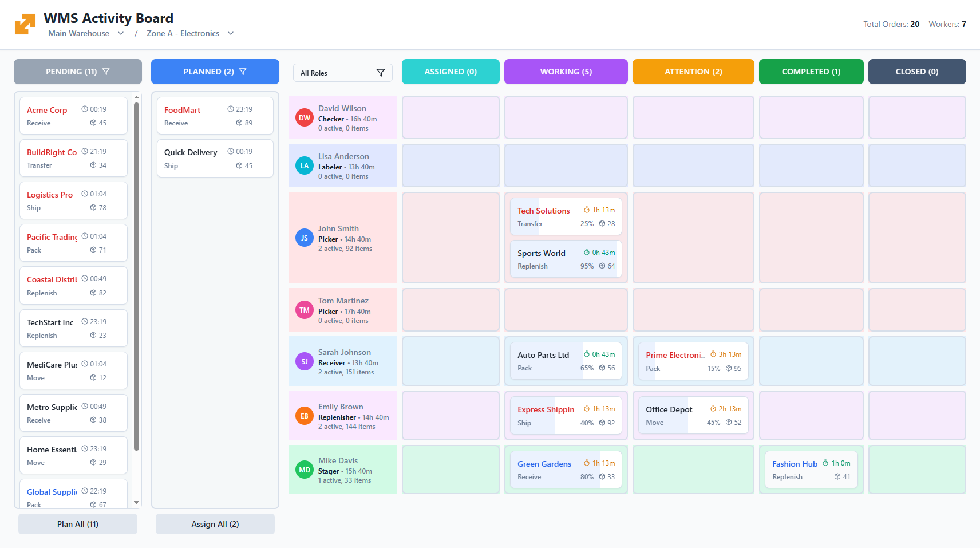Click the clock icon on Acme Corp card
The height and width of the screenshot is (548, 980).
pos(85,109)
